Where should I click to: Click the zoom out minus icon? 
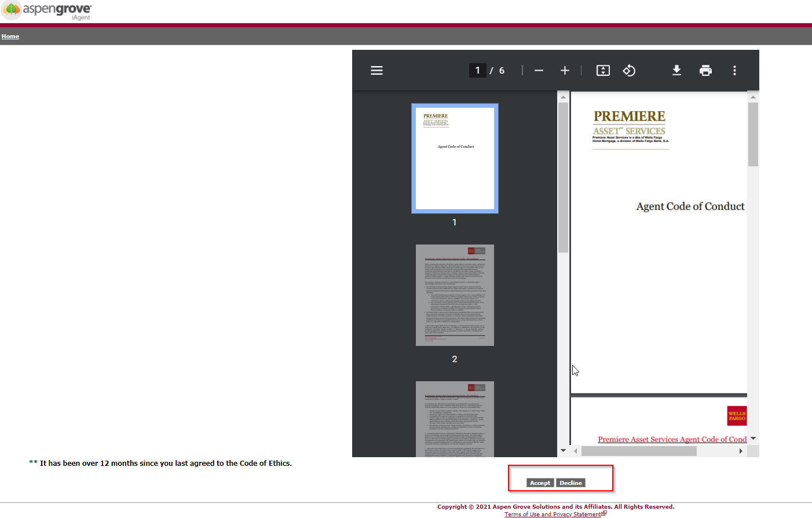coord(539,70)
